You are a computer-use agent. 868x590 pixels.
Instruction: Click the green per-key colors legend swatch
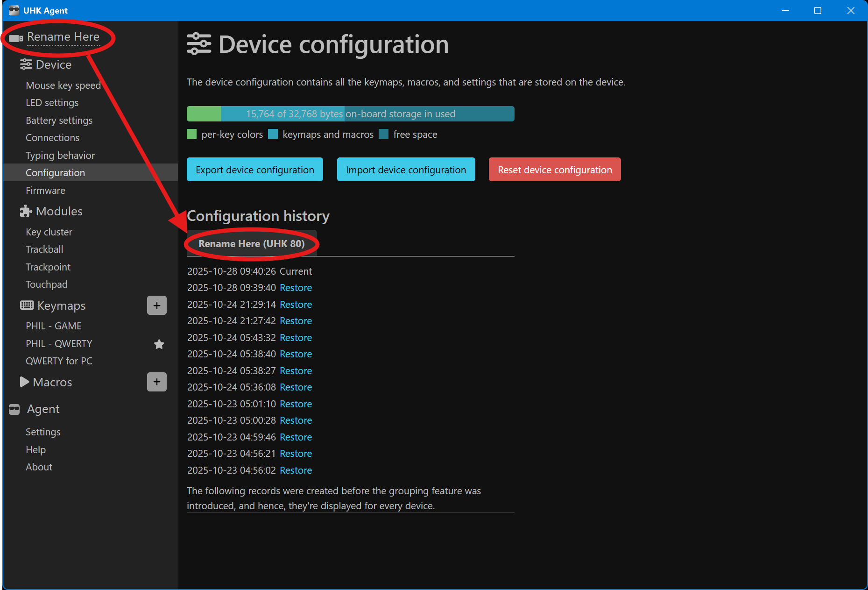(191, 135)
